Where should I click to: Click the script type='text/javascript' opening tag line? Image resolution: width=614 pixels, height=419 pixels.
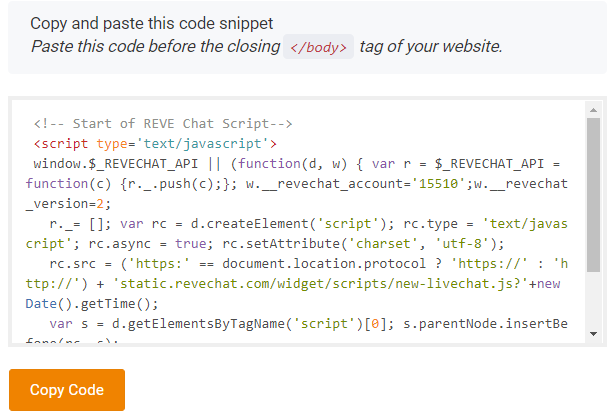(x=155, y=144)
